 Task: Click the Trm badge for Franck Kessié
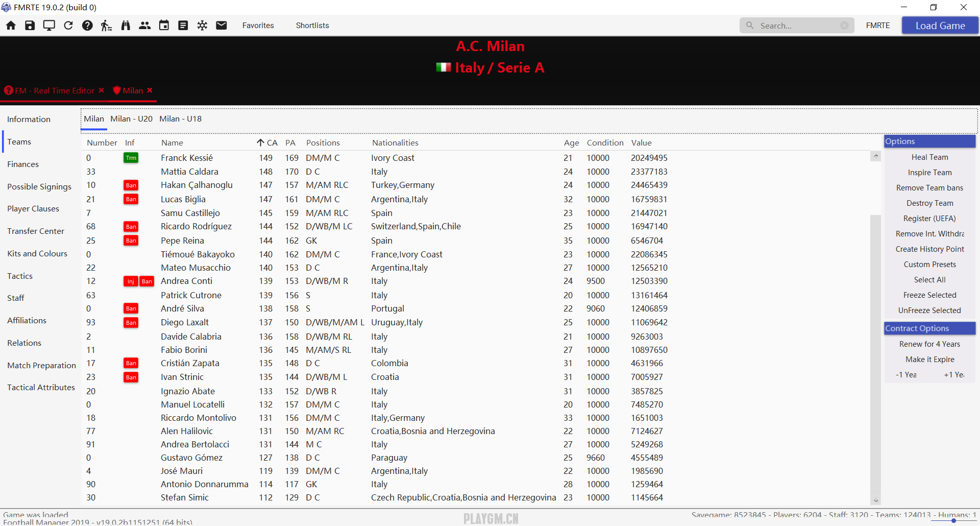click(x=131, y=158)
